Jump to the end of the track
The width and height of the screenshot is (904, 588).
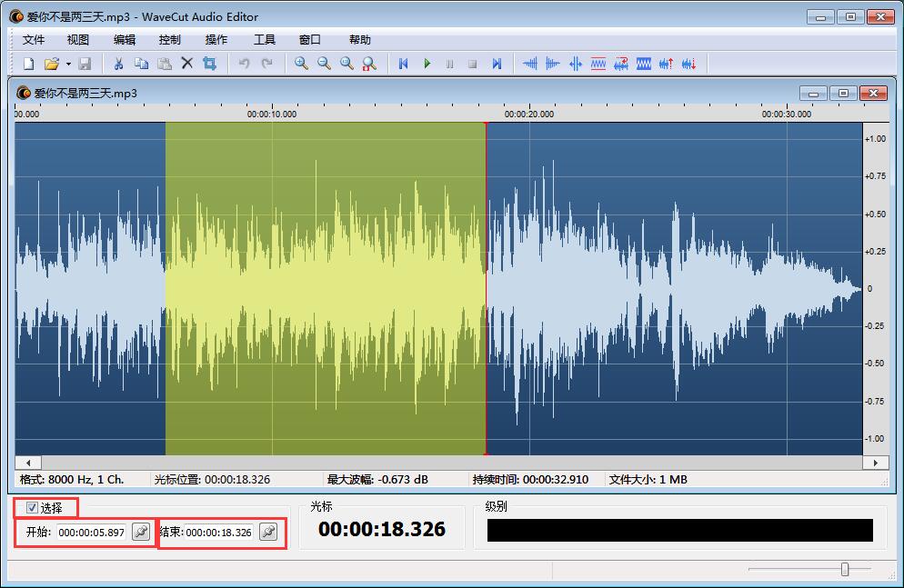(497, 64)
